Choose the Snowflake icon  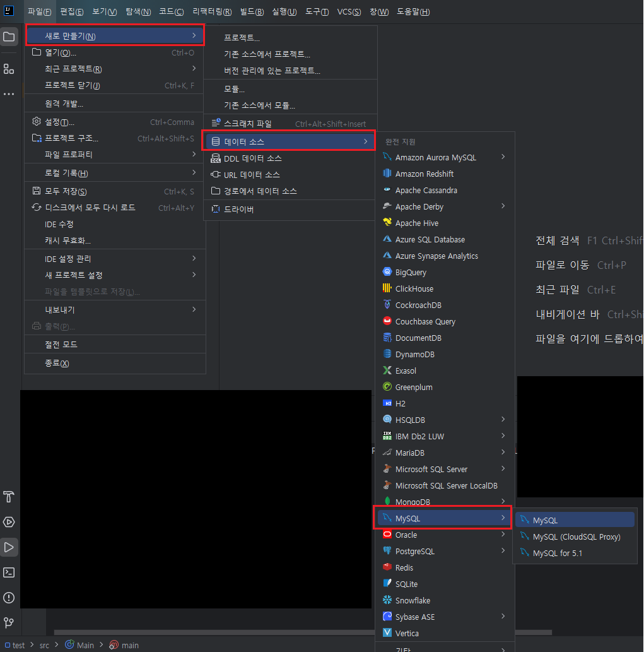[387, 600]
